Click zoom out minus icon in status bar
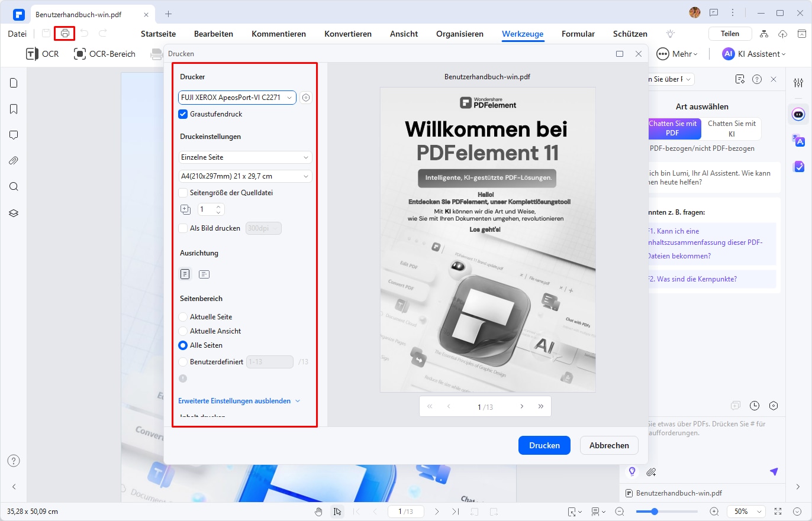The image size is (812, 521). [620, 512]
